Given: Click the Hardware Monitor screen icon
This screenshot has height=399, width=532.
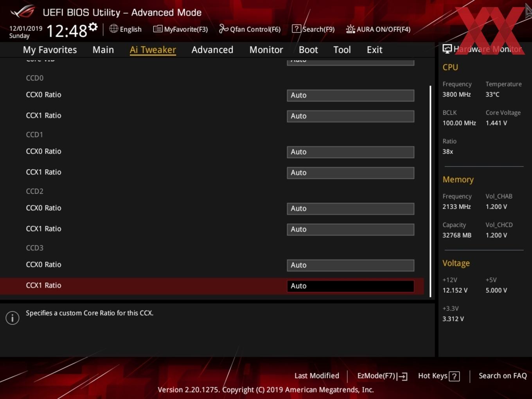Looking at the screenshot, I should 447,49.
